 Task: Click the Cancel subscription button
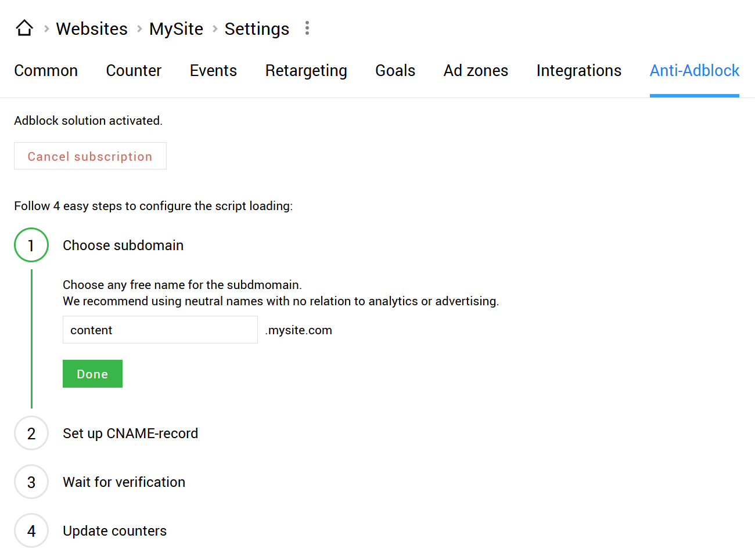tap(90, 156)
